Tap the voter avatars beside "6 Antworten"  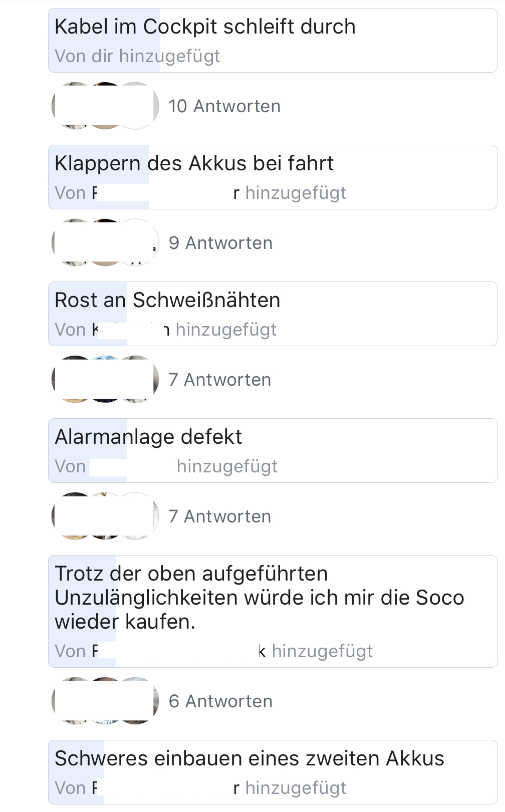click(x=105, y=701)
